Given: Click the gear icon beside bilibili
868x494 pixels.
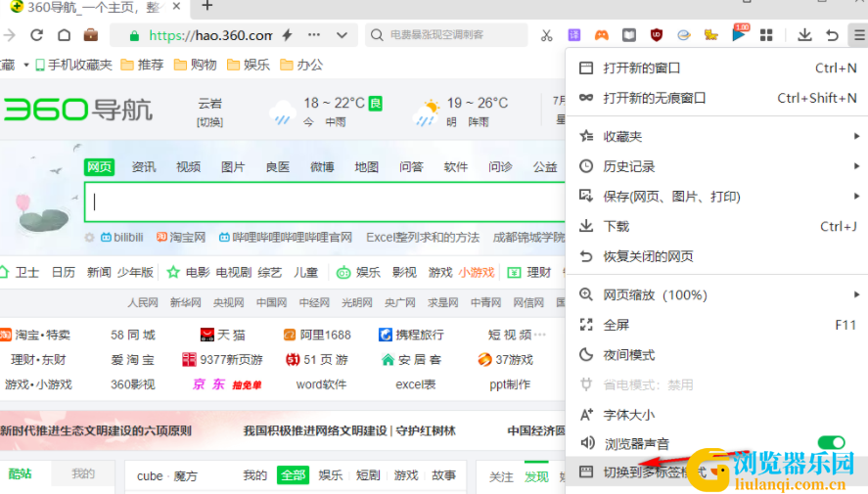Looking at the screenshot, I should pos(89,238).
